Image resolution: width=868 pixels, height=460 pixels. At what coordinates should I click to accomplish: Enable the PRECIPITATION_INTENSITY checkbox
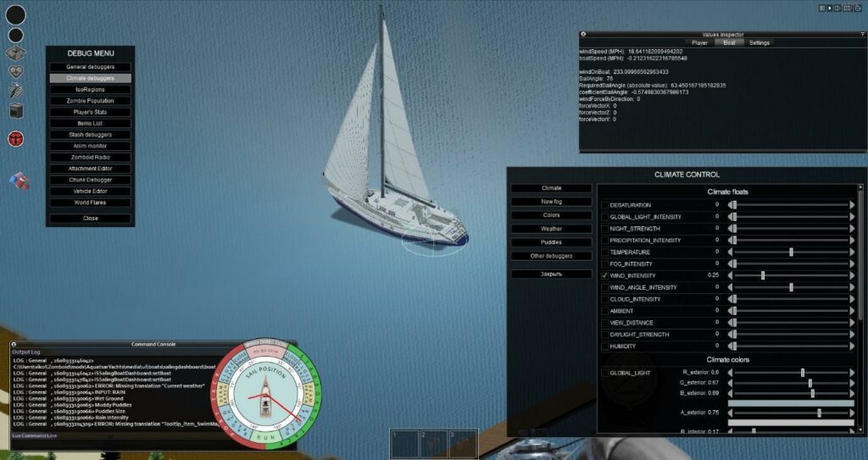point(605,241)
